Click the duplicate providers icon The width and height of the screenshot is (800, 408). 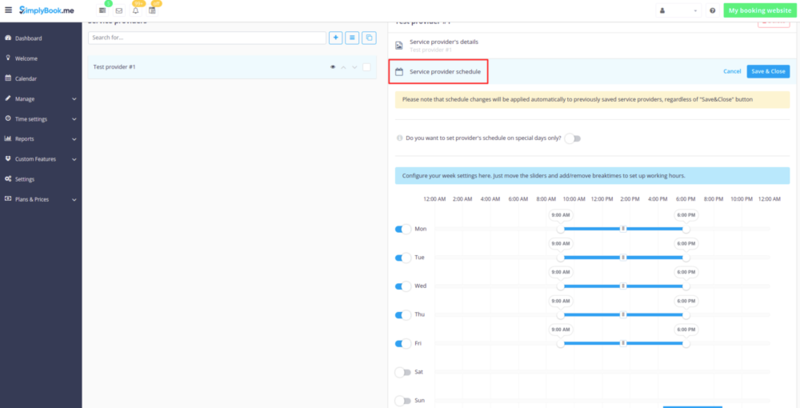click(x=368, y=37)
